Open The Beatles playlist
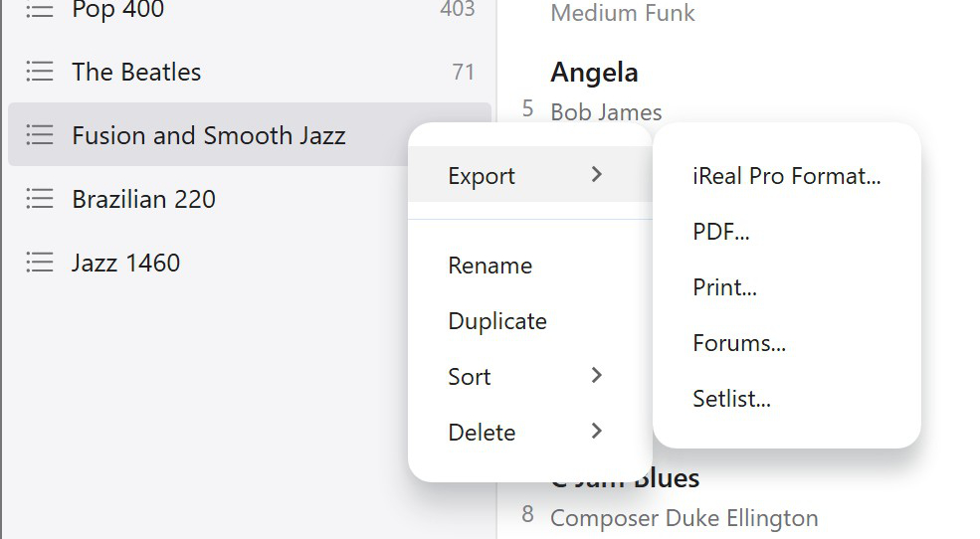The image size is (980, 539). (136, 72)
